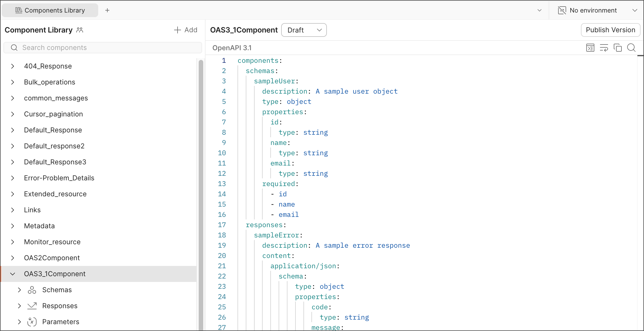Click 'email:' key on line 11
The image size is (644, 331).
point(282,163)
